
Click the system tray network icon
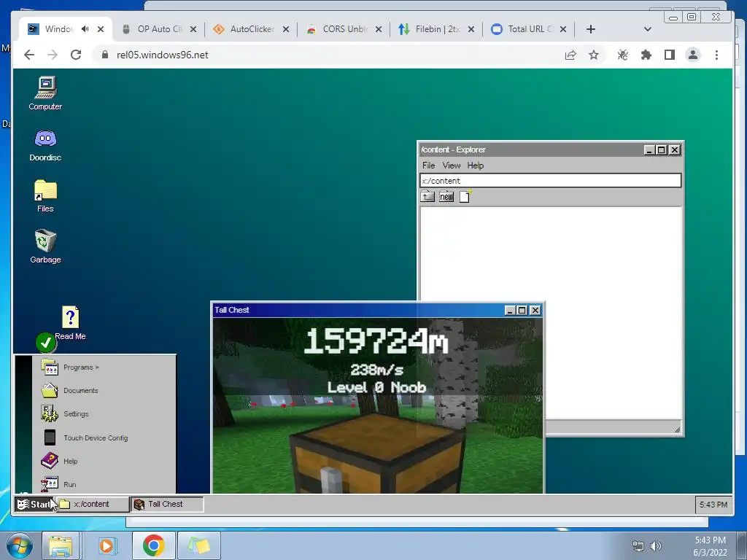point(638,545)
